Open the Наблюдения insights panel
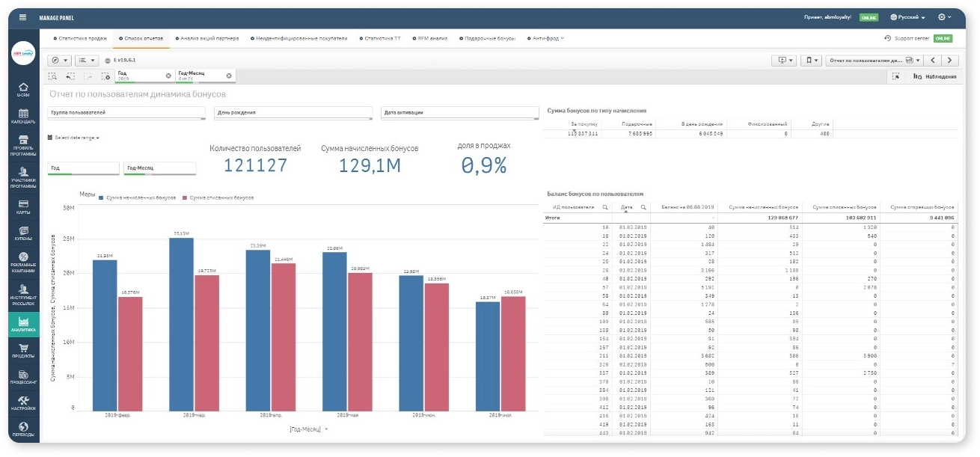980x457 pixels. pos(935,76)
